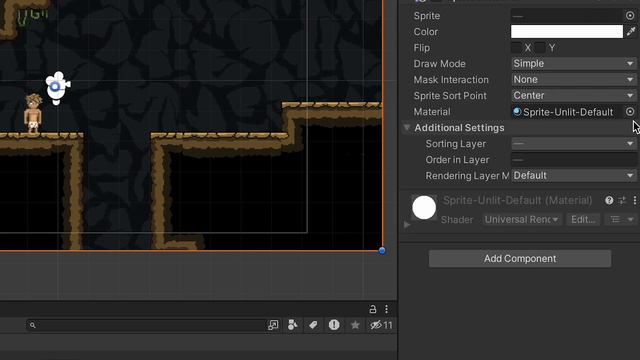Open the Material object picker
The image size is (640, 360).
point(630,111)
